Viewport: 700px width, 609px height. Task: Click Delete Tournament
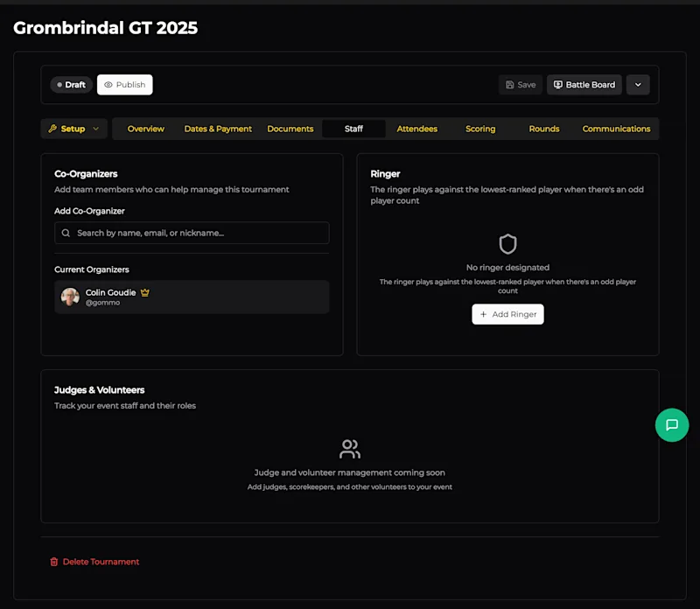pos(94,562)
